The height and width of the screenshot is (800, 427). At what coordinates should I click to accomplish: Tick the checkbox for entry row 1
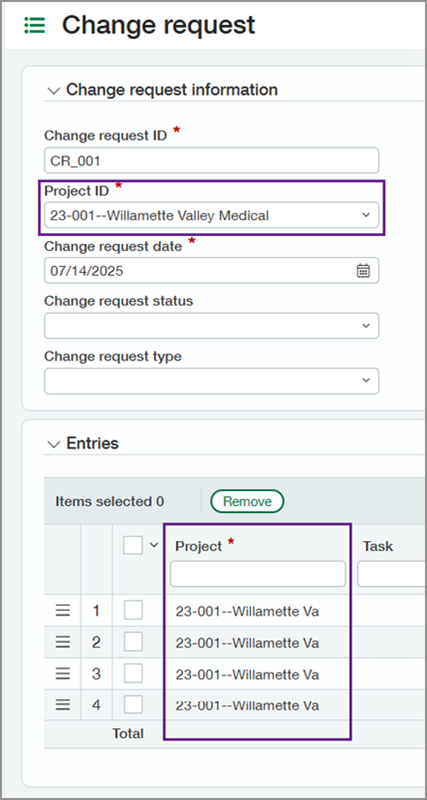133,610
